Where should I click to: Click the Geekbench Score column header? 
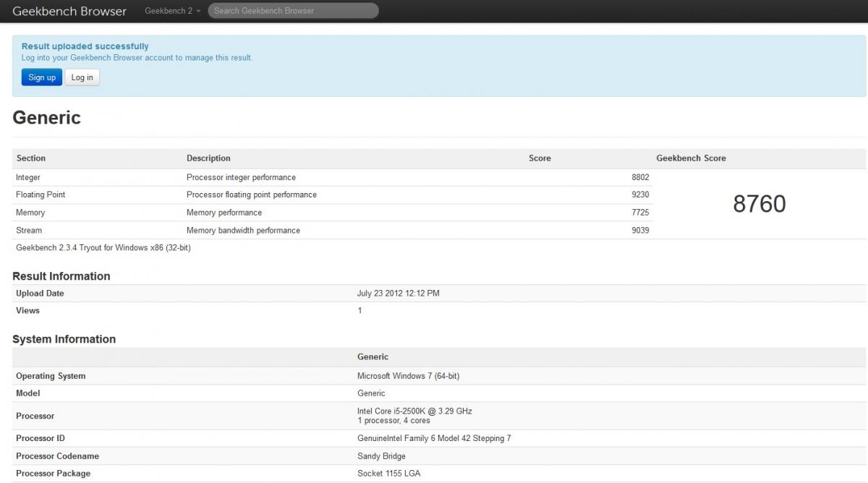click(691, 158)
